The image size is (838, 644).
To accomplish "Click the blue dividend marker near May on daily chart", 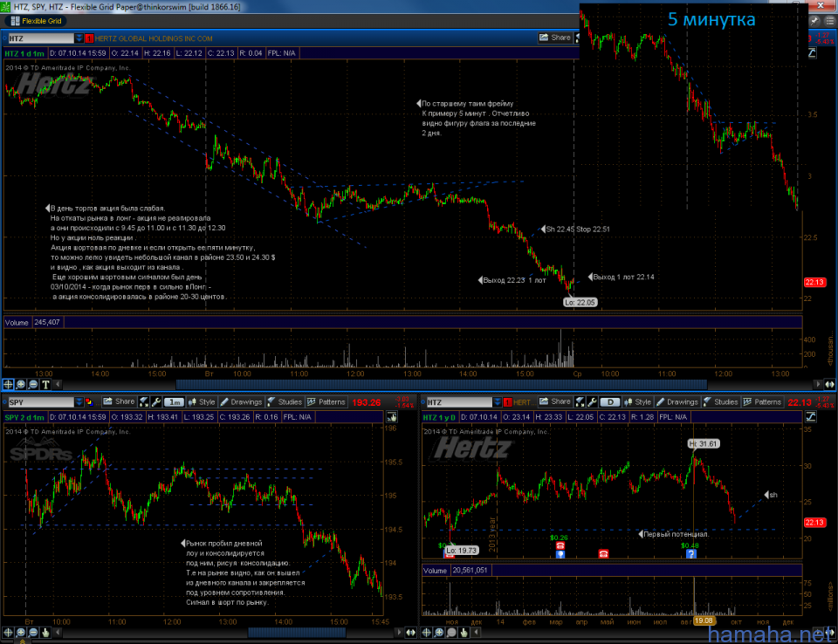I will 560,554.
